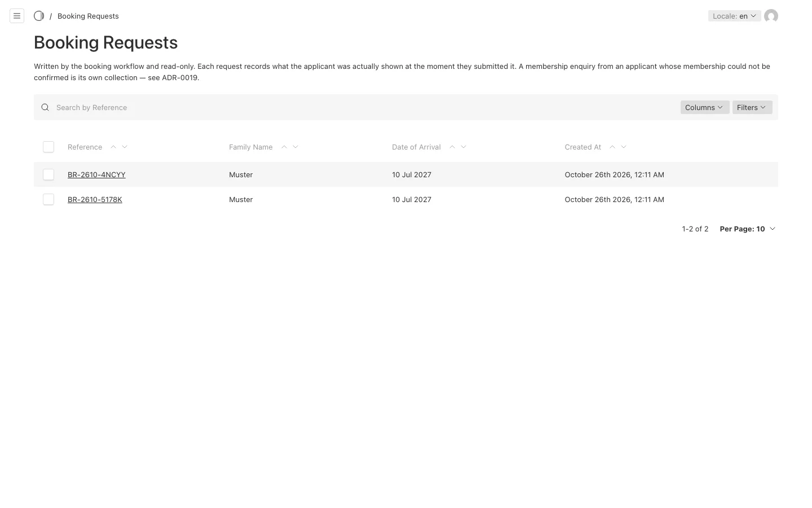Image resolution: width=812 pixels, height=508 pixels.
Task: Click Muster in the BR-2610-5178K row
Action: (x=241, y=199)
